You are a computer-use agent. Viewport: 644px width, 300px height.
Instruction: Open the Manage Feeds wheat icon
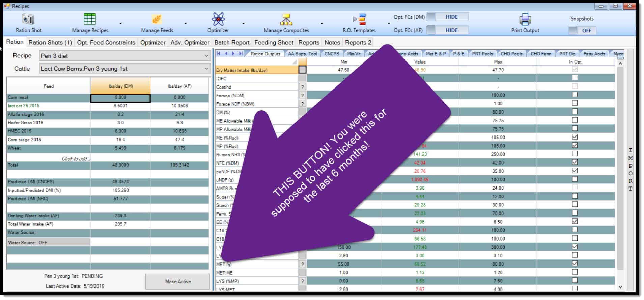[x=157, y=19]
